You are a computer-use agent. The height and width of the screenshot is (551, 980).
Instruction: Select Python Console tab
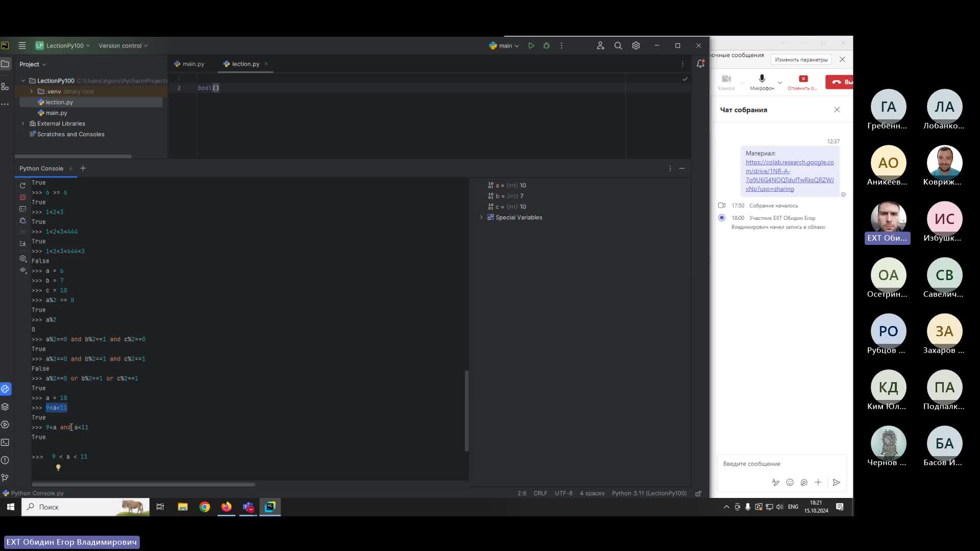[41, 168]
